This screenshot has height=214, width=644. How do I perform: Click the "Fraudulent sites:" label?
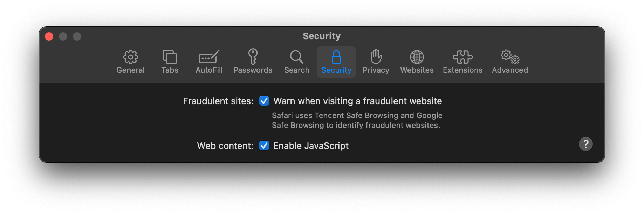click(x=218, y=101)
